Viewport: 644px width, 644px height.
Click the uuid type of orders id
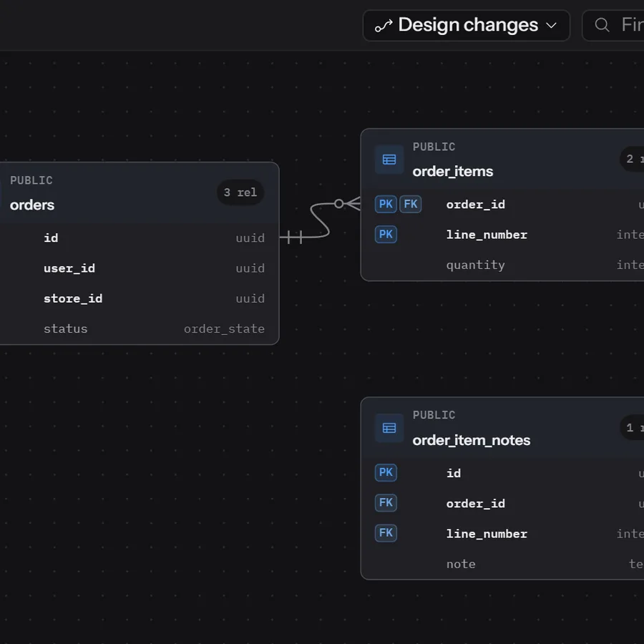(250, 238)
